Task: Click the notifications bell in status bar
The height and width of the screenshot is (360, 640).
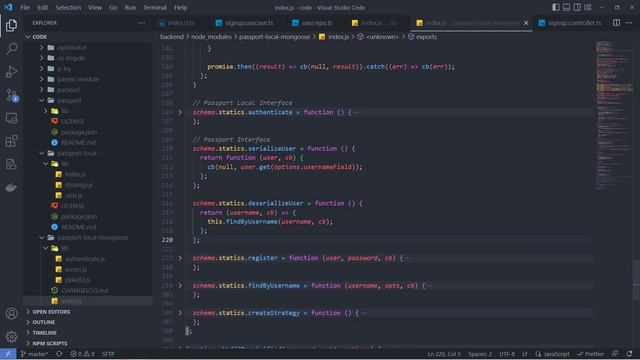Action: 630,354
